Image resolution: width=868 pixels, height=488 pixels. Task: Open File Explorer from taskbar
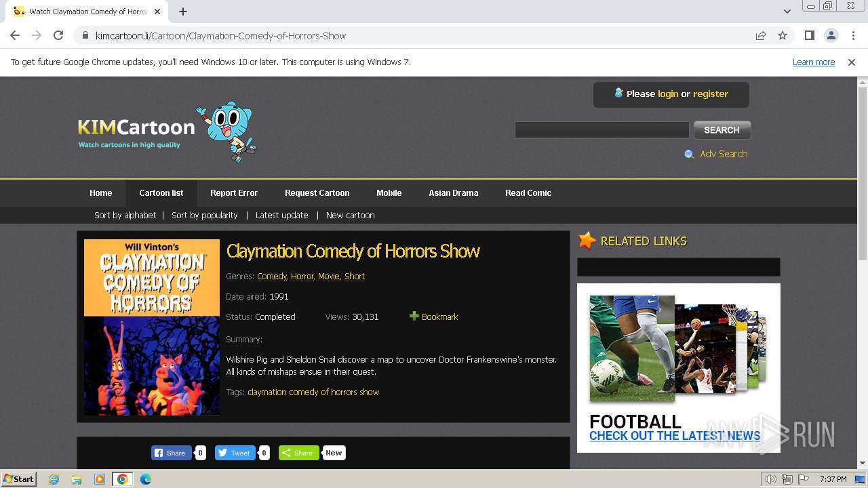click(77, 479)
